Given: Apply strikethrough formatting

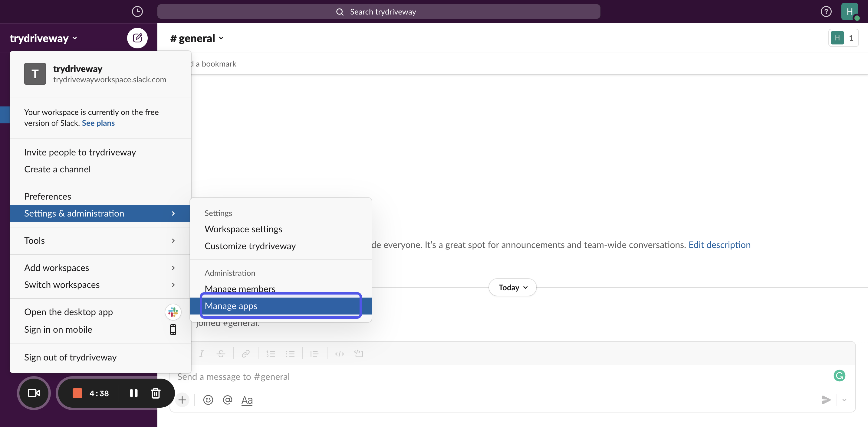Looking at the screenshot, I should [x=221, y=354].
